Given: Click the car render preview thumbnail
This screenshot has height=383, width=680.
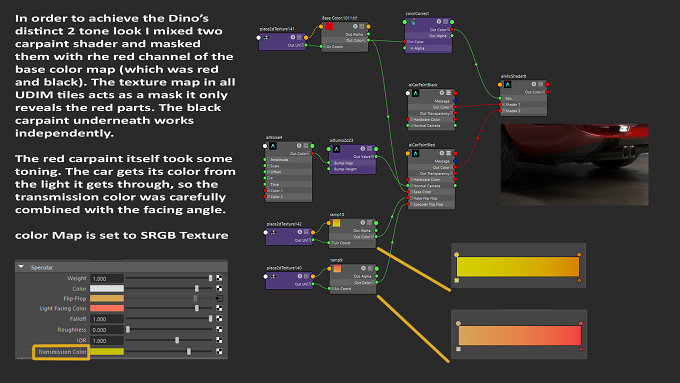Looking at the screenshot, I should click(x=575, y=164).
